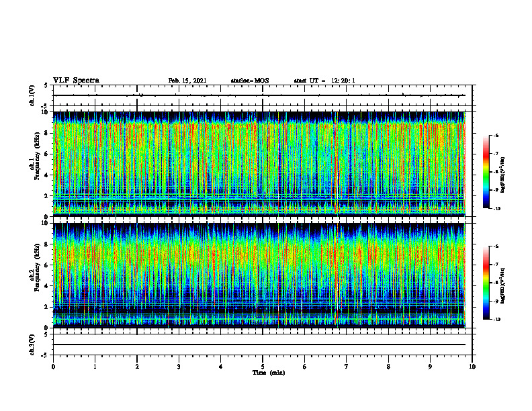
Task: Select the ch.1 colorbar "log(PSD)" label
Action: 504,175
